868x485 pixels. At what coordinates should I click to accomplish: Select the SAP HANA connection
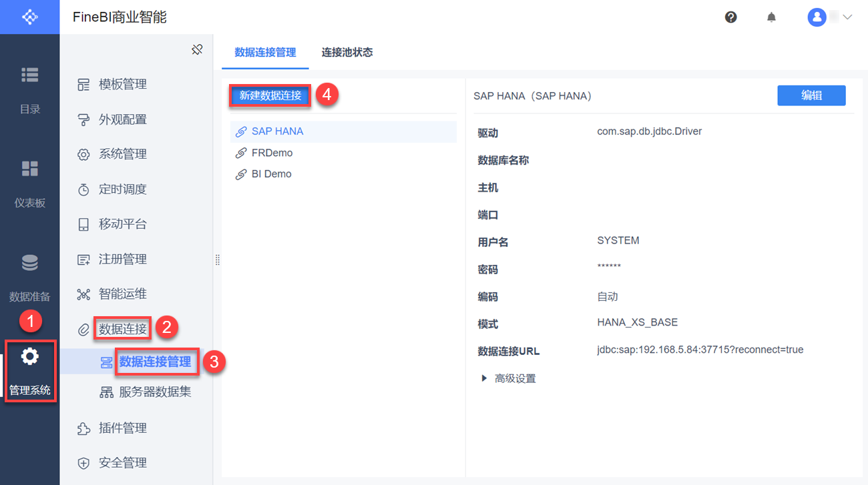(x=343, y=131)
